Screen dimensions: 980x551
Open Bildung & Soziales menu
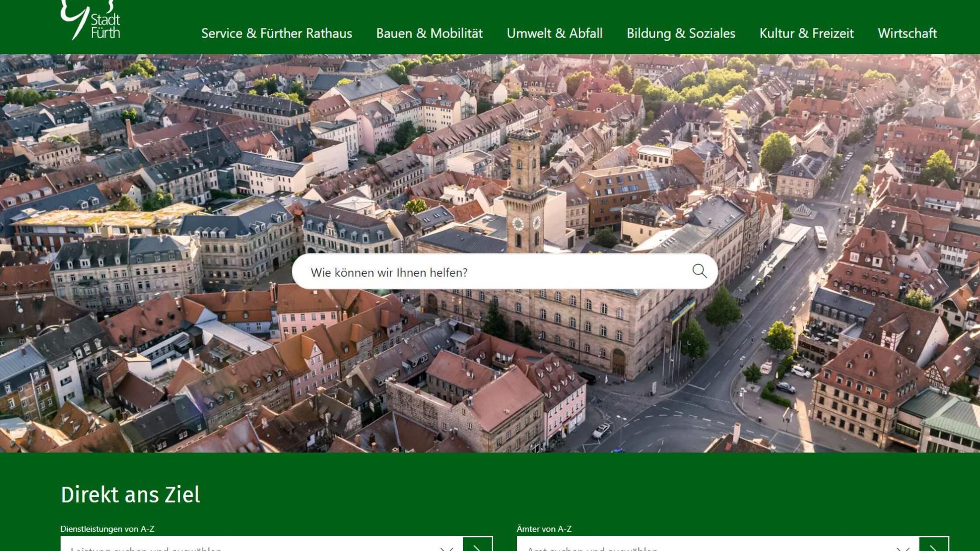[x=681, y=33]
